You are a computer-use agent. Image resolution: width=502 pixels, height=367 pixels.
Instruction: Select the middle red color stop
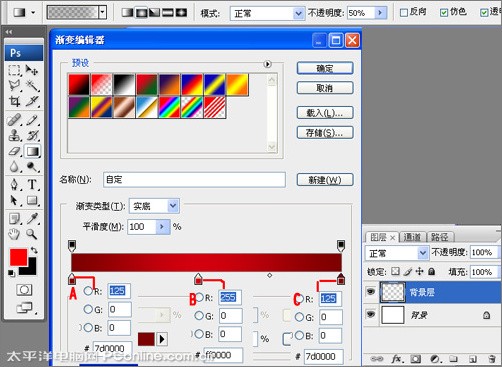(198, 279)
